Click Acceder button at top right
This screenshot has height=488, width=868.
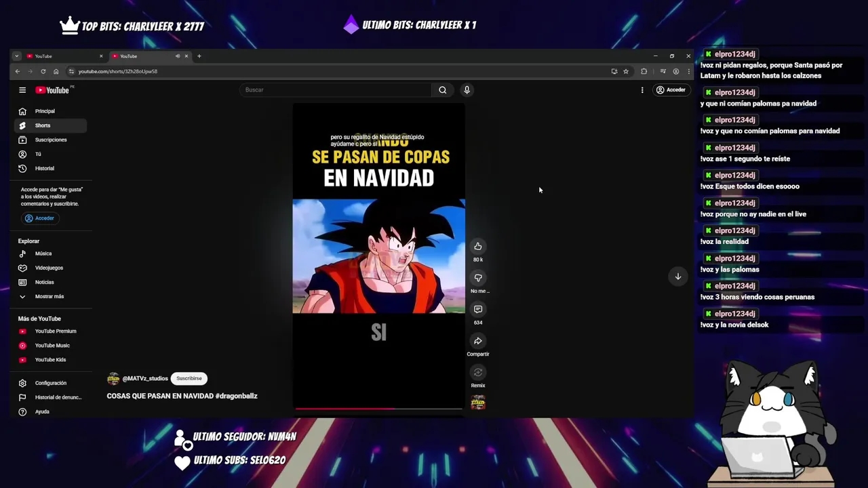pos(671,89)
